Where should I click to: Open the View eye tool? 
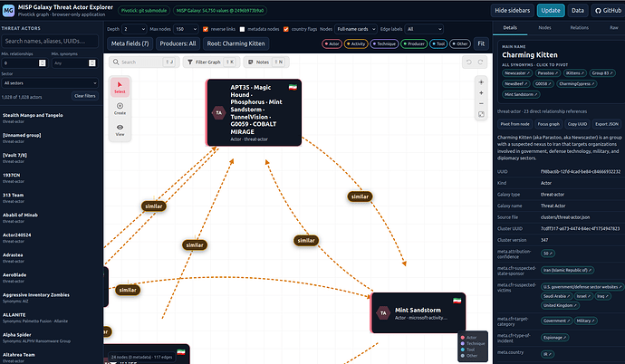point(120,129)
